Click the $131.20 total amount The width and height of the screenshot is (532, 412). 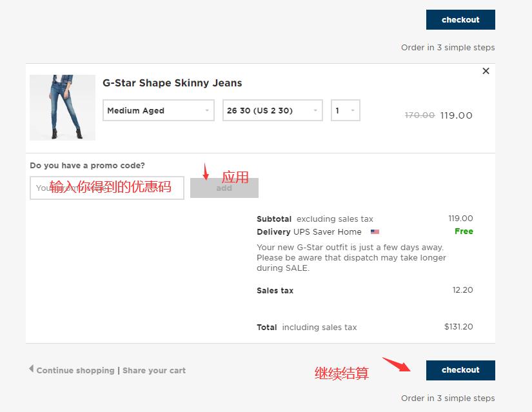click(458, 327)
